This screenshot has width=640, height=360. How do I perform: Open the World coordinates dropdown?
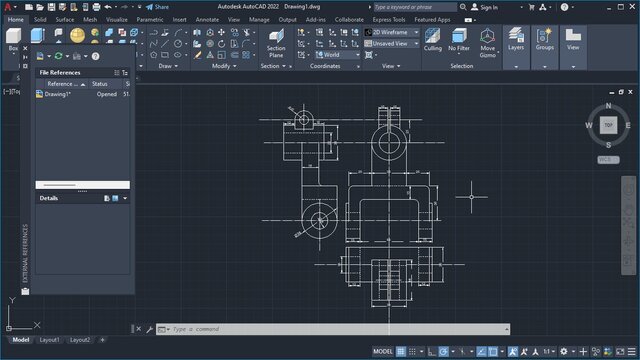coord(338,55)
